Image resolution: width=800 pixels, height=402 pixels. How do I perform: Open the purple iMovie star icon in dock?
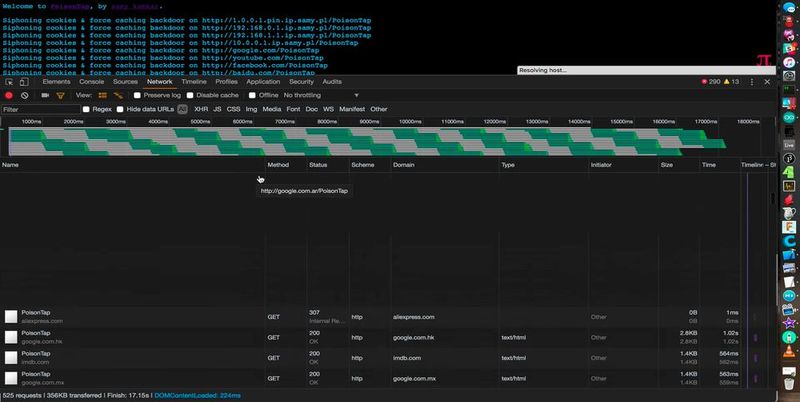(789, 323)
